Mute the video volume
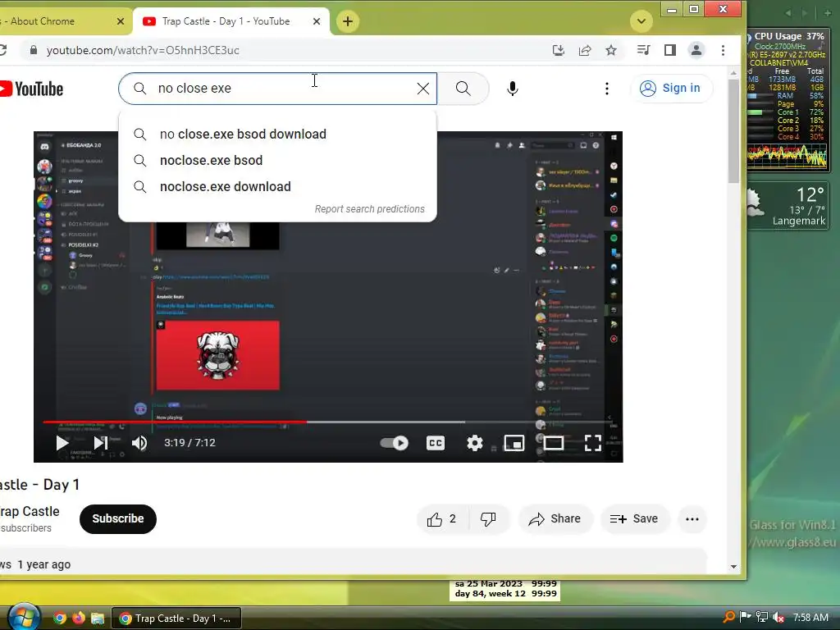Screen dimensions: 840x630 point(139,443)
